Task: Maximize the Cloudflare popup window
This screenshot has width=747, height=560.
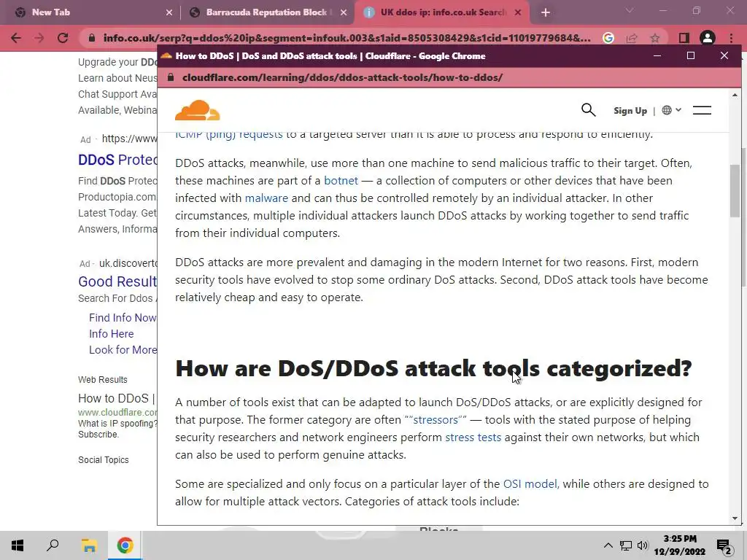Action: [691, 55]
